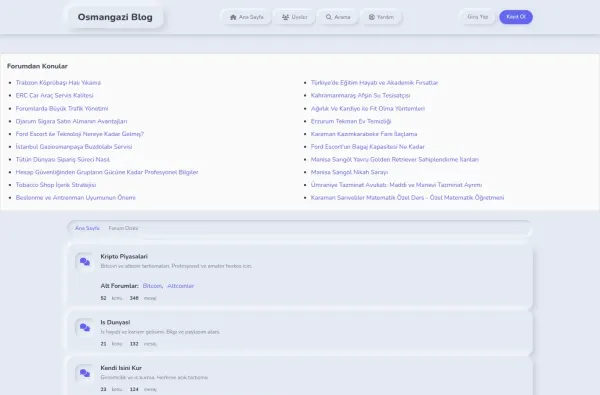The width and height of the screenshot is (600, 395).
Task: Open the Ana Sayfa menu item
Action: (246, 17)
